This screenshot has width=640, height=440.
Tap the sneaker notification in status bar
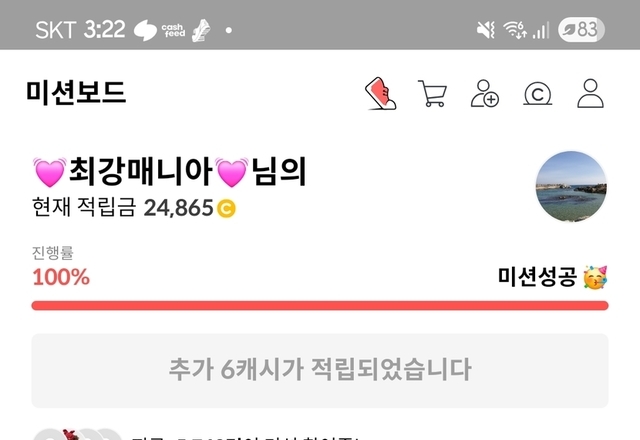(201, 30)
